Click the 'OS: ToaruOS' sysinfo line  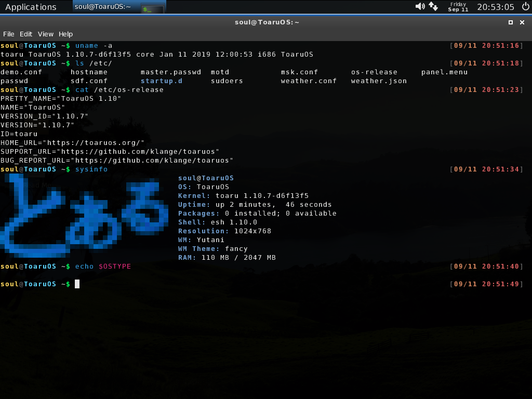204,187
